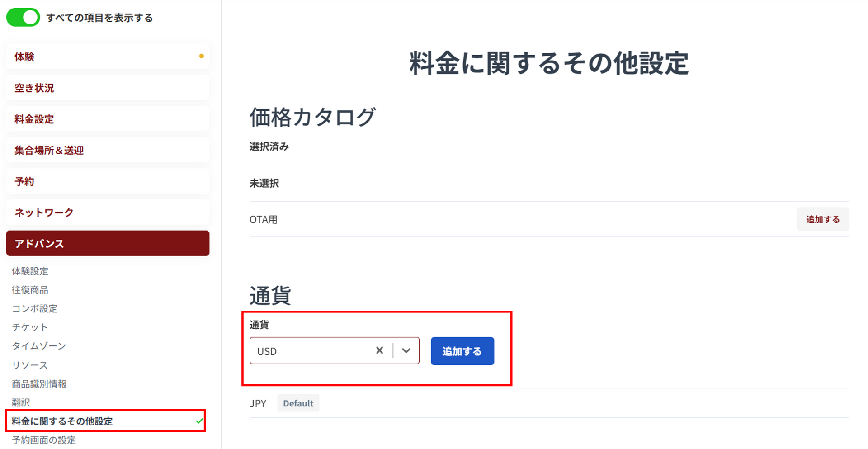
Task: Collapse the アドバンス section
Action: [x=108, y=243]
